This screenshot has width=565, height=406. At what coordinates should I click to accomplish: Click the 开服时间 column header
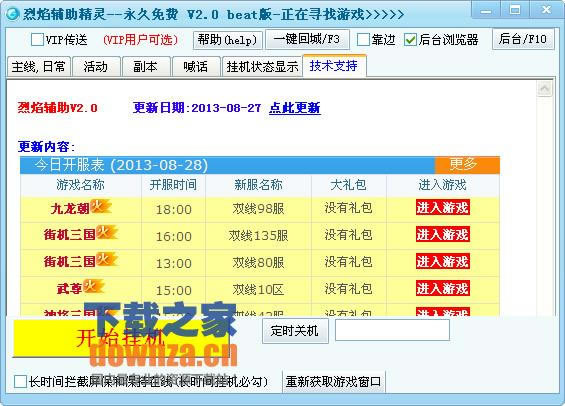point(173,185)
